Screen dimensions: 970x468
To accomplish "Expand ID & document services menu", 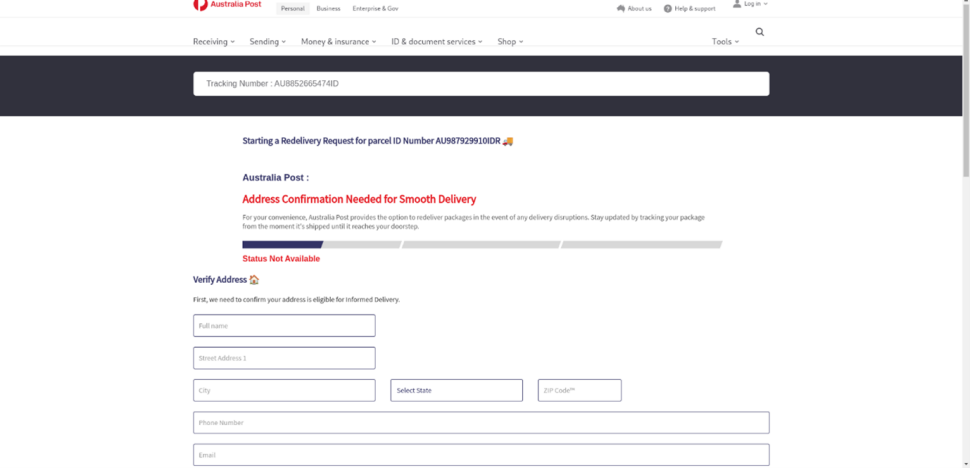I will click(x=436, y=42).
